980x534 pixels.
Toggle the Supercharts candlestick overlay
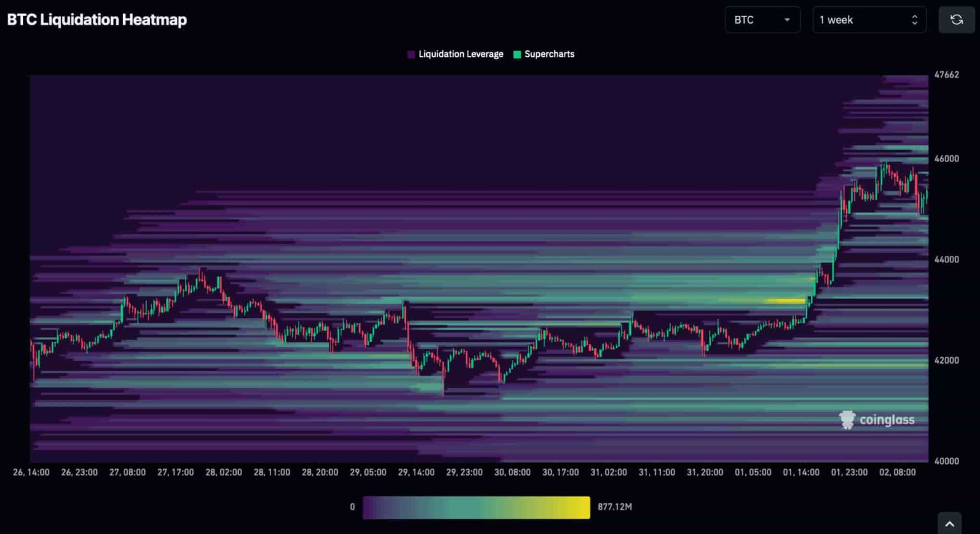(x=549, y=54)
